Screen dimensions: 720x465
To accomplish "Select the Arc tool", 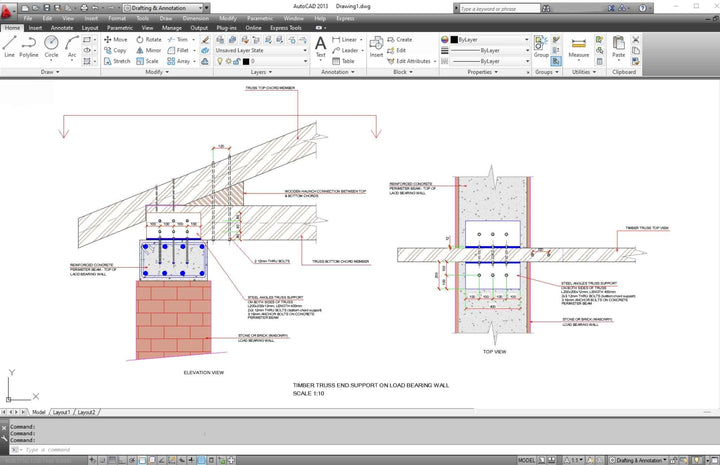I will click(72, 46).
